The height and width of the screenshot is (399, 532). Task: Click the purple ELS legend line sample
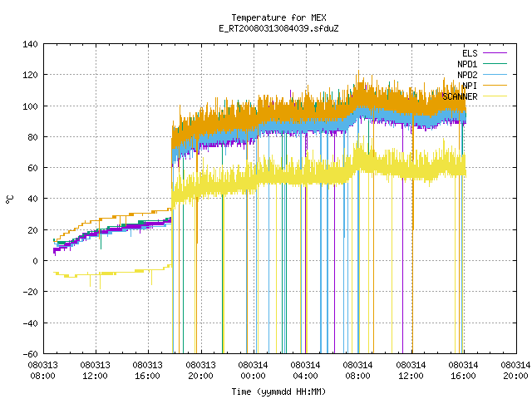pyautogui.click(x=495, y=53)
